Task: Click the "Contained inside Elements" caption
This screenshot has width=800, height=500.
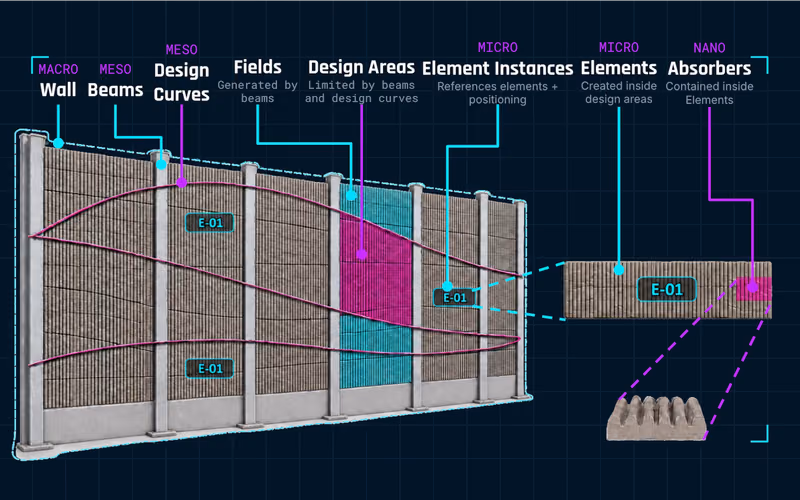Action: (709, 93)
